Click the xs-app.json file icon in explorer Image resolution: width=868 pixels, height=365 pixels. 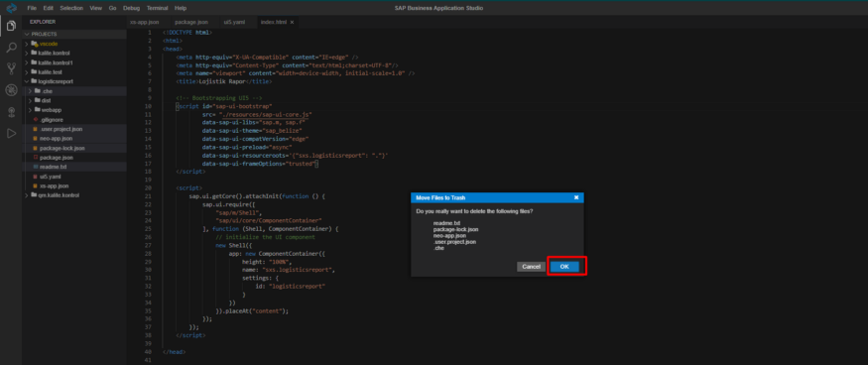tap(36, 185)
